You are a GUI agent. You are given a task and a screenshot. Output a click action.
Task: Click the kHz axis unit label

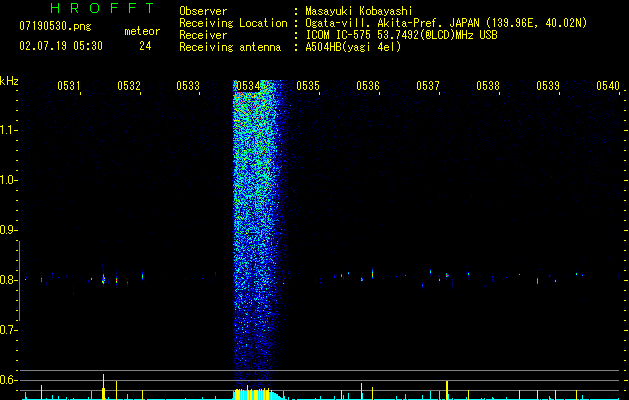point(9,81)
